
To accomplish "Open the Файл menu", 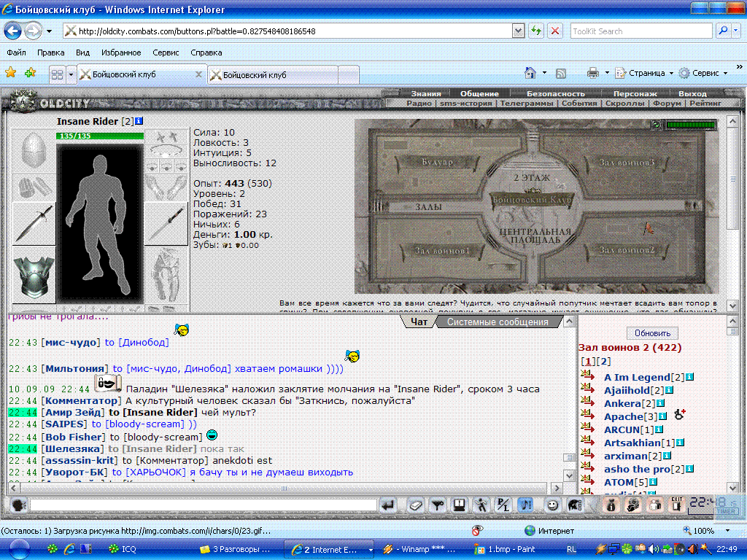I will [x=16, y=52].
